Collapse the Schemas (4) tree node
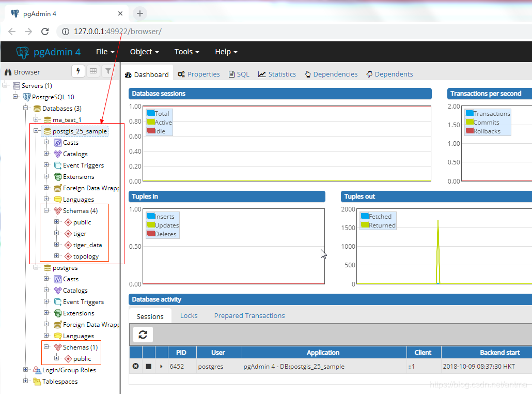 tap(47, 210)
